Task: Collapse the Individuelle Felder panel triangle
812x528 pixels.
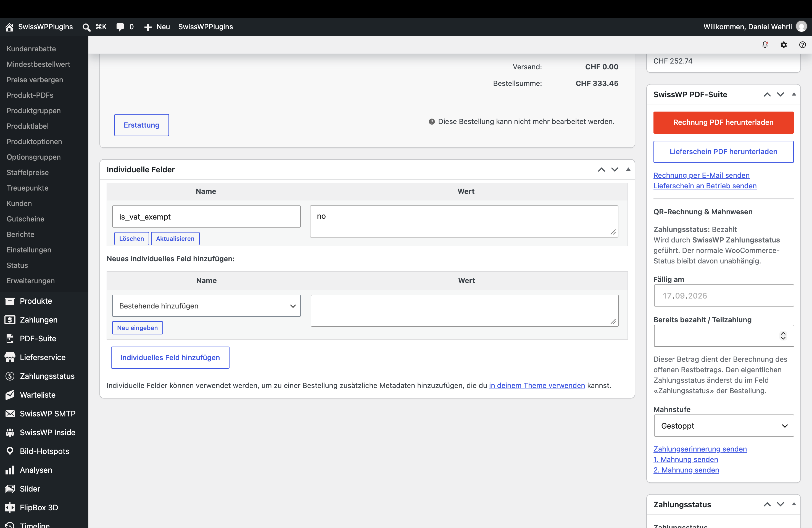Action: click(x=628, y=169)
